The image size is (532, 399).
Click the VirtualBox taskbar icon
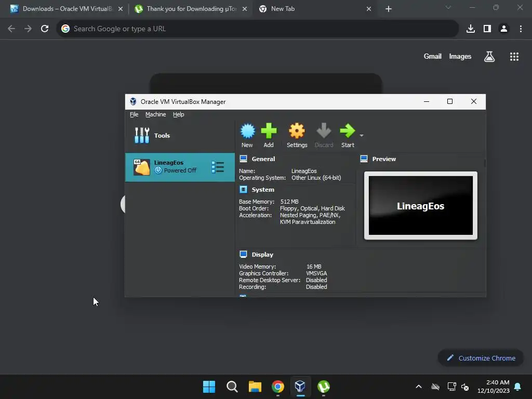[300, 387]
